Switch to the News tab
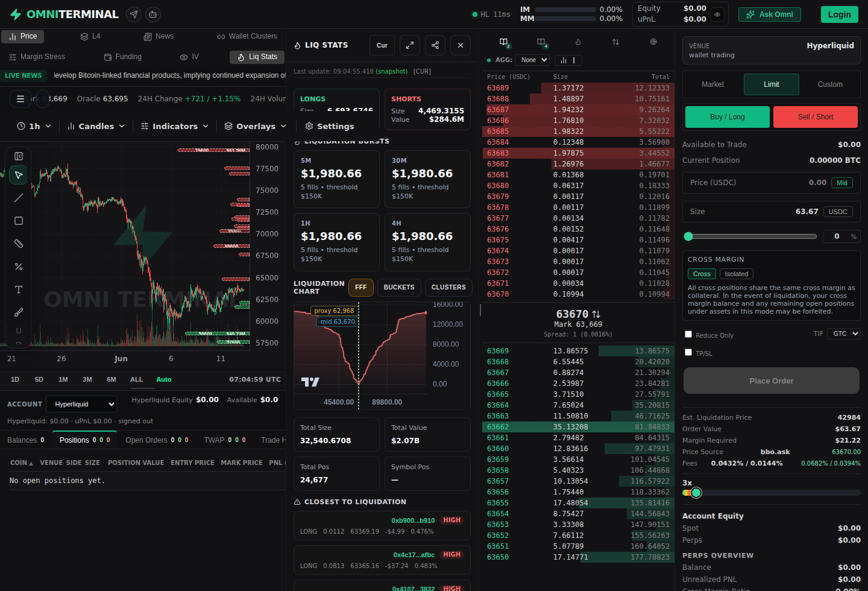868x591 pixels. 159,36
